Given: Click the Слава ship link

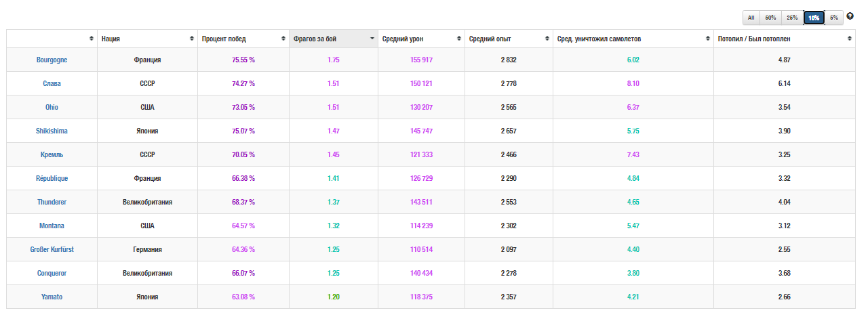Looking at the screenshot, I should click(52, 83).
